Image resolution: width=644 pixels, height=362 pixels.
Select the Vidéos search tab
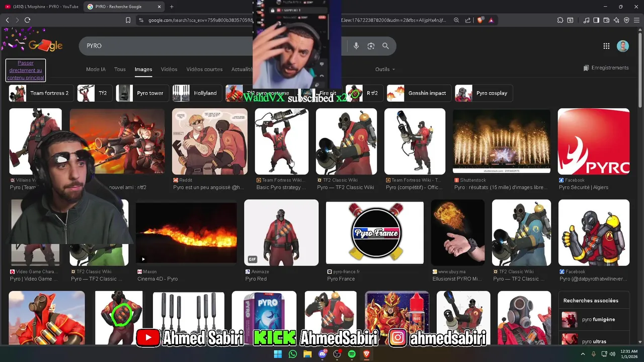[169, 69]
